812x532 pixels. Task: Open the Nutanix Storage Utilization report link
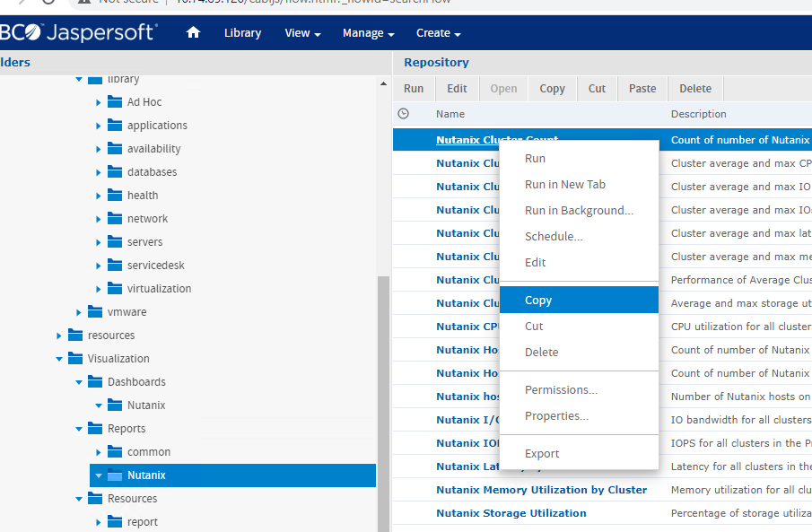[511, 513]
